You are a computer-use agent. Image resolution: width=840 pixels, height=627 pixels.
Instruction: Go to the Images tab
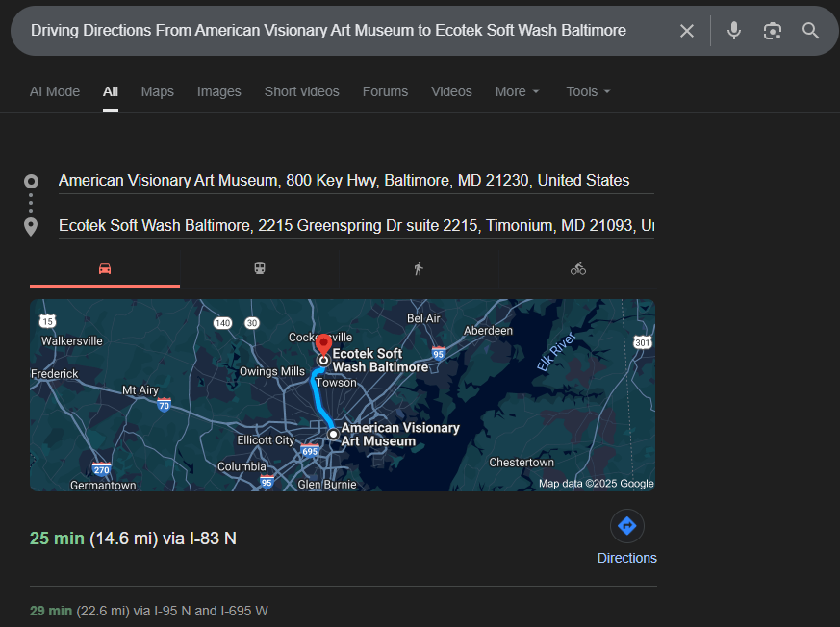point(218,91)
